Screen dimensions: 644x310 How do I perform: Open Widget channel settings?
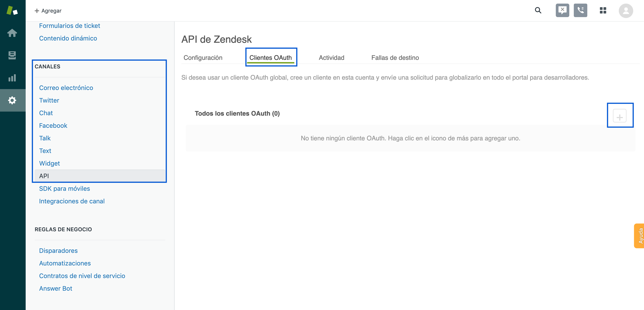point(49,163)
